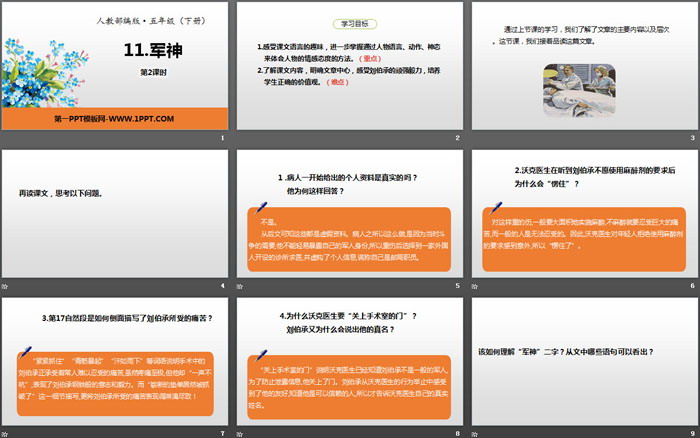Select the surgery illustration on slide 3
The image size is (700, 438).
pos(579,91)
